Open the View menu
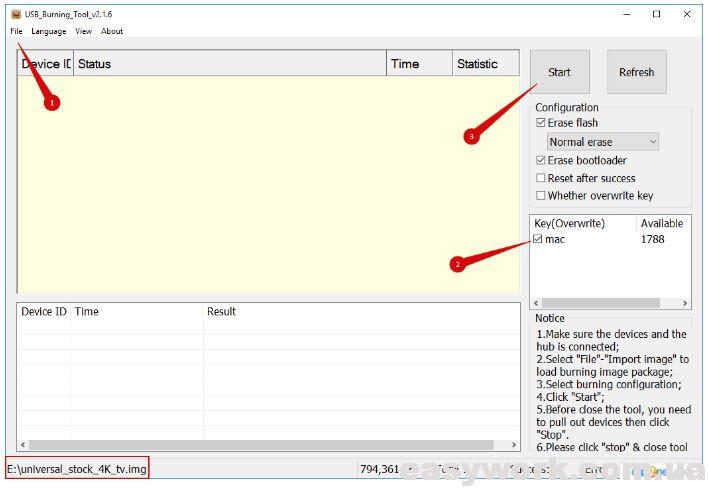 click(x=84, y=31)
